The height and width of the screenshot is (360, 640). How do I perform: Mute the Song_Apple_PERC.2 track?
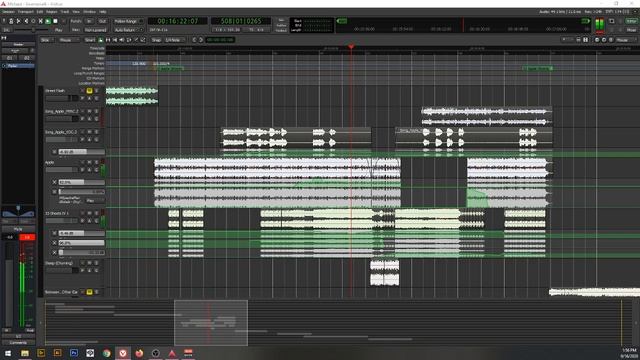[89, 111]
